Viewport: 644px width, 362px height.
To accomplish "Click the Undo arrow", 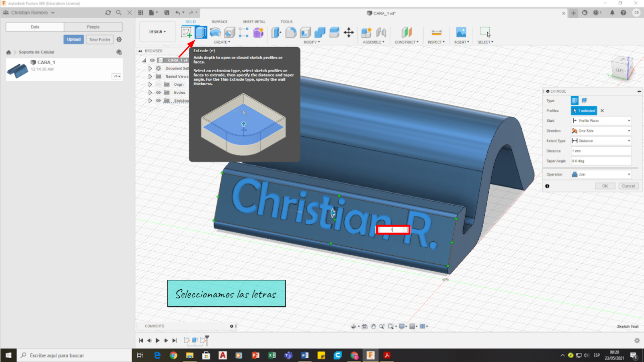I will pyautogui.click(x=178, y=13).
